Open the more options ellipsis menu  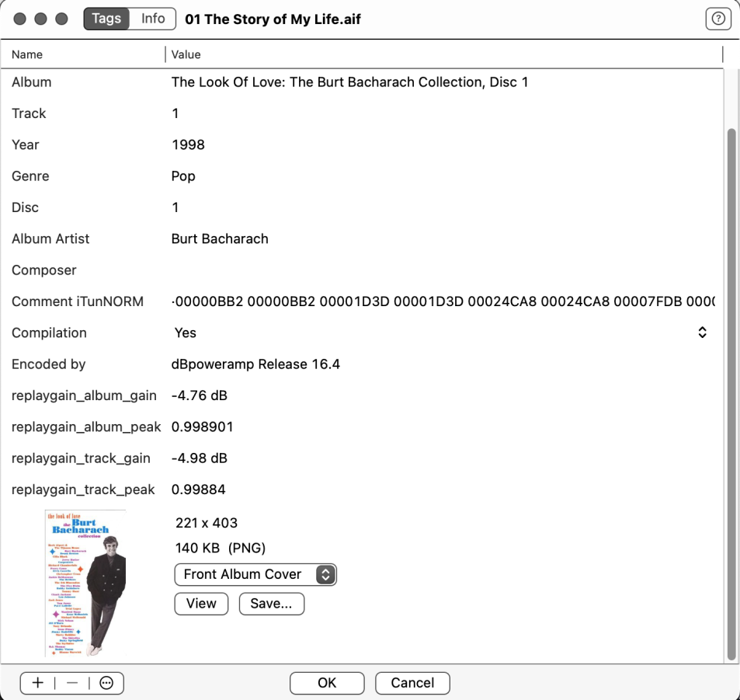106,683
